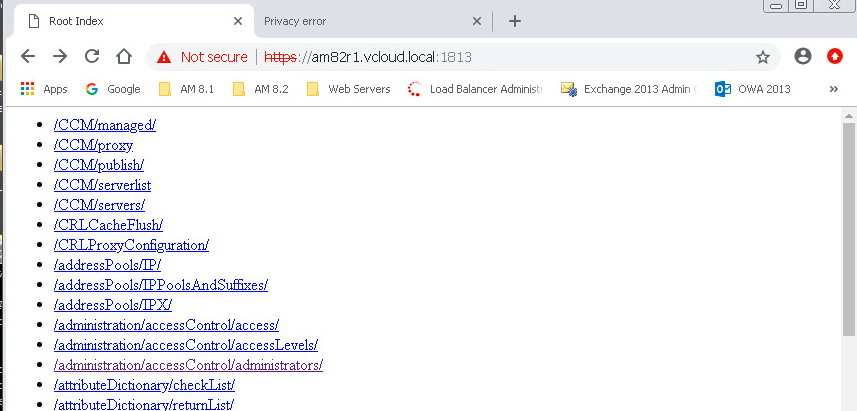This screenshot has height=411, width=857.
Task: Go forward to the next page
Action: (60, 56)
